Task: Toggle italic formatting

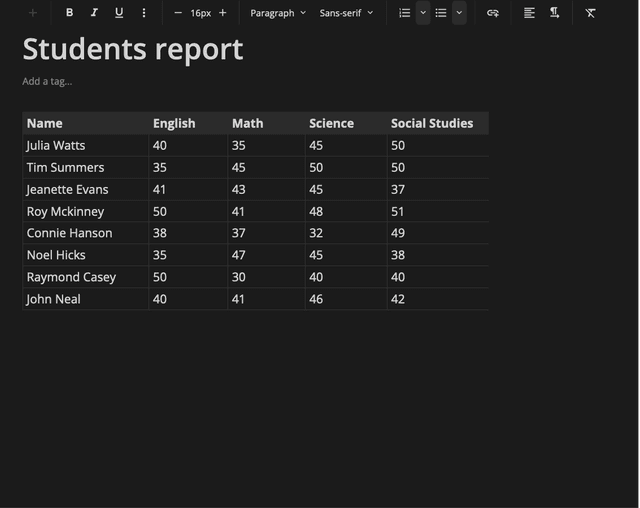Action: click(94, 13)
